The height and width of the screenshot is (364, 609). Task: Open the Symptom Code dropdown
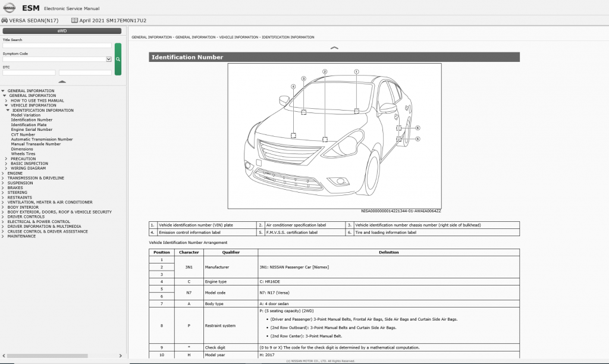pyautogui.click(x=107, y=59)
